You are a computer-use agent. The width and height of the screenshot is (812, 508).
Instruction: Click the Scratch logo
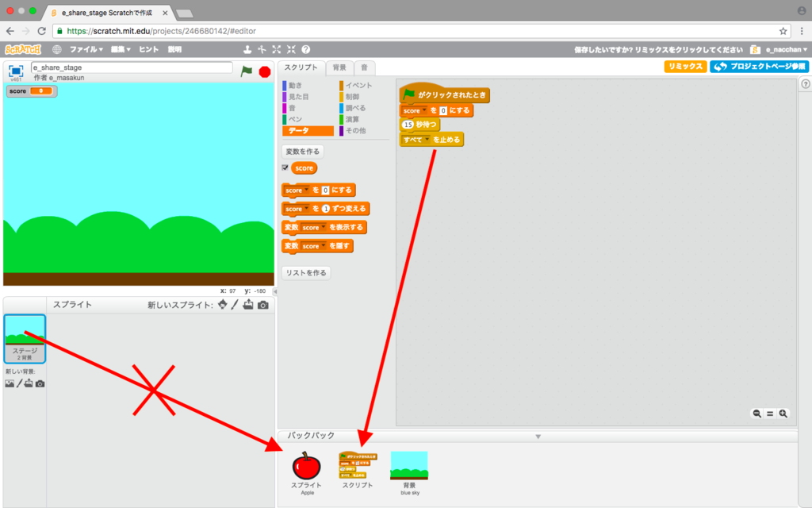tap(23, 49)
